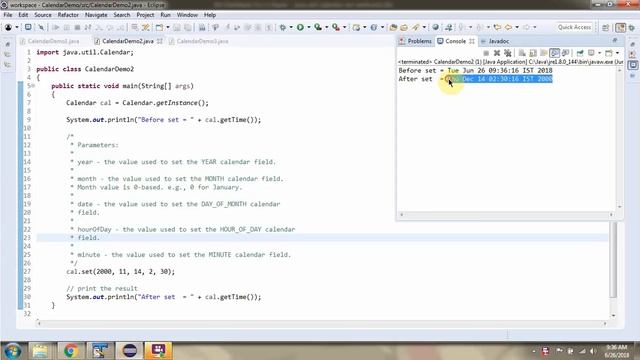Click the Open Perspective icon
Image resolution: width=640 pixels, height=360 pixels.
(x=606, y=27)
